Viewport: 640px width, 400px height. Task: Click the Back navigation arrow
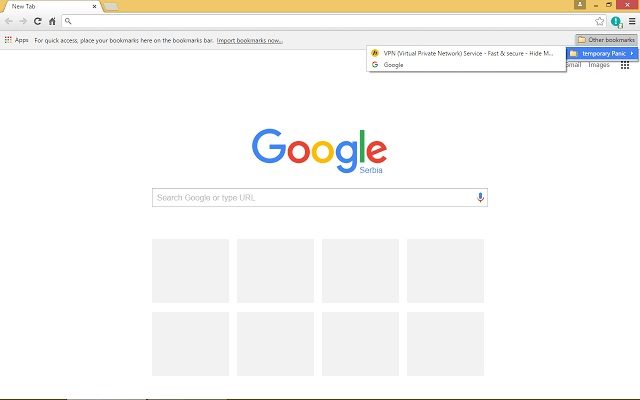click(x=9, y=21)
